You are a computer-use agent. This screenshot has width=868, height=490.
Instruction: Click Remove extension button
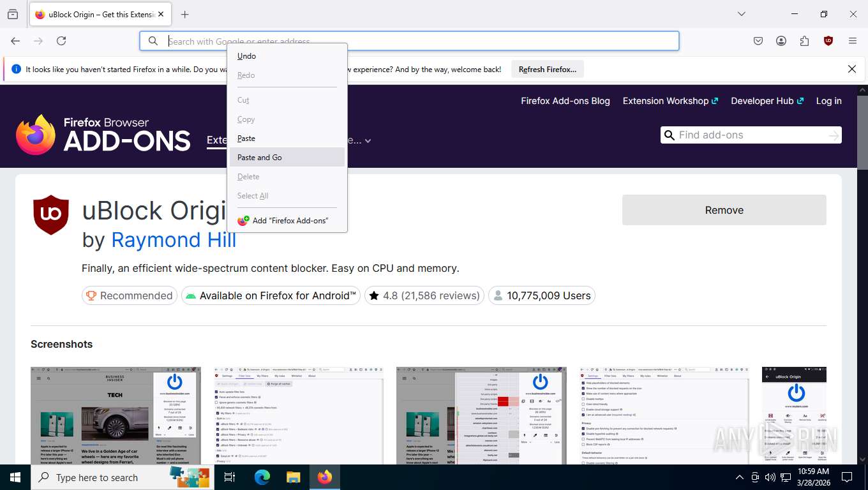pos(724,210)
